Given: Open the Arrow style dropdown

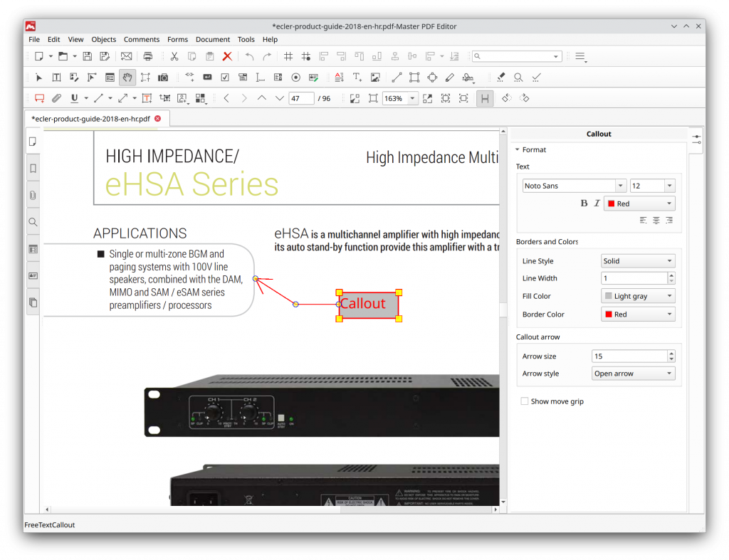Looking at the screenshot, I should pyautogui.click(x=633, y=374).
